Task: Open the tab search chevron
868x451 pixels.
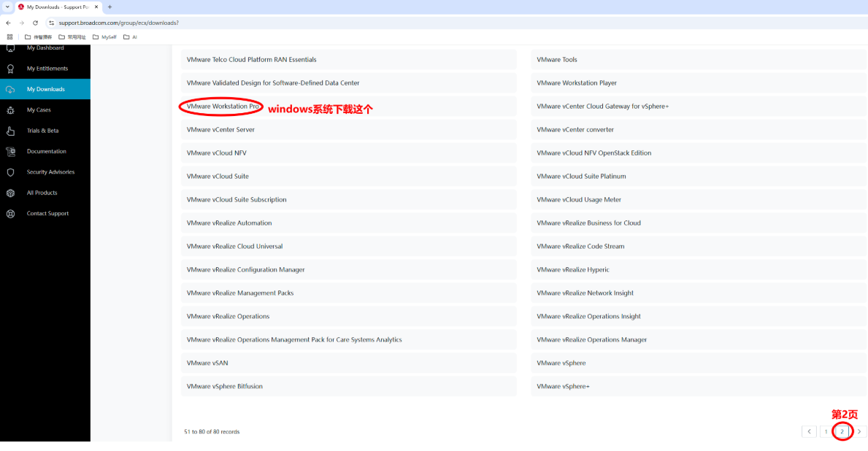Action: 7,7
